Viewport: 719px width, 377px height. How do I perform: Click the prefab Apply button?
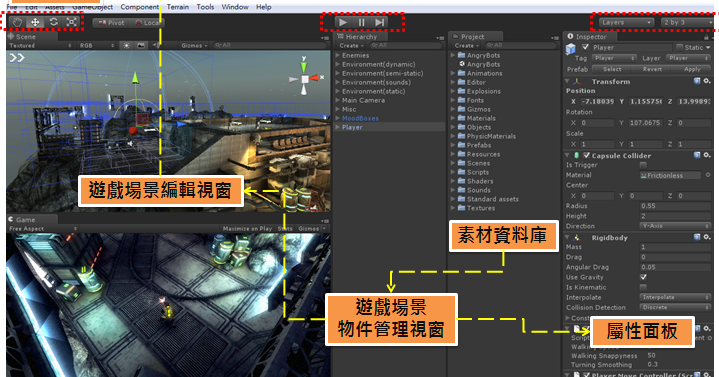[x=692, y=69]
